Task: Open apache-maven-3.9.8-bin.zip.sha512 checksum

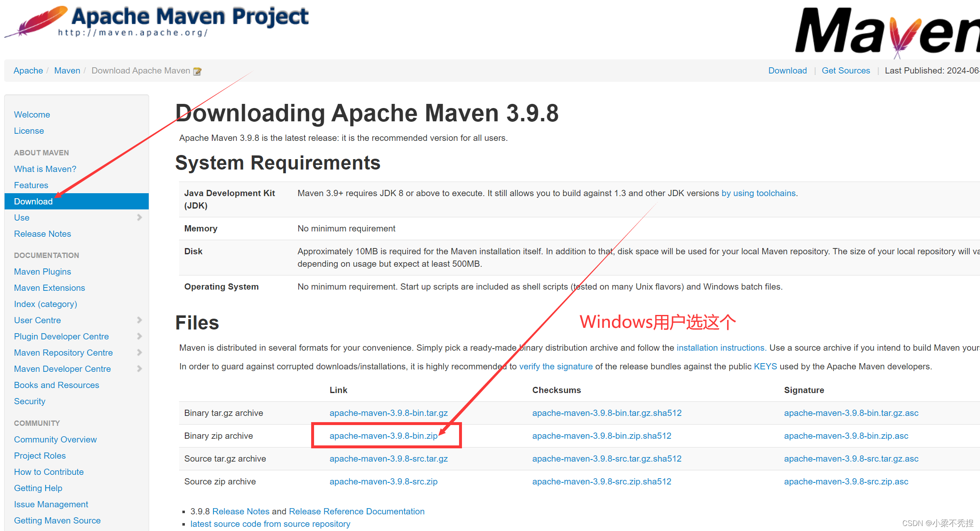Action: [602, 436]
